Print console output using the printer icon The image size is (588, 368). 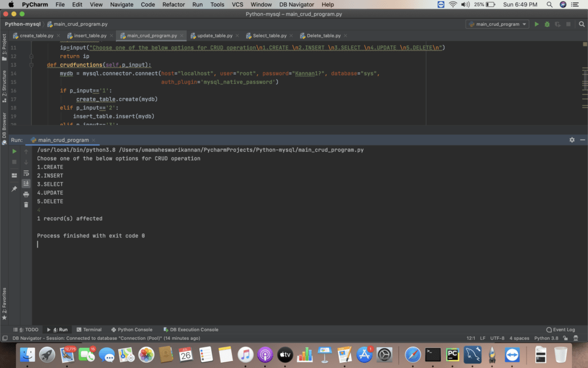(x=26, y=194)
